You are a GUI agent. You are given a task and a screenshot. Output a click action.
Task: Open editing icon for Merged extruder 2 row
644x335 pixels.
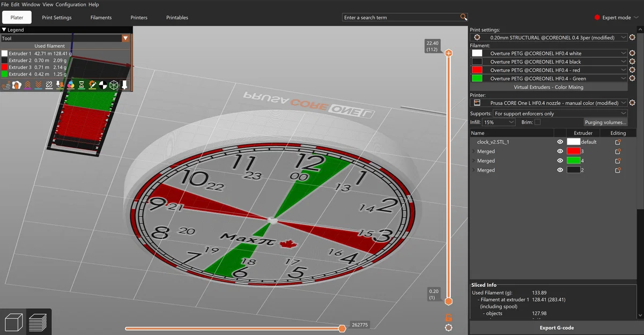tap(618, 170)
